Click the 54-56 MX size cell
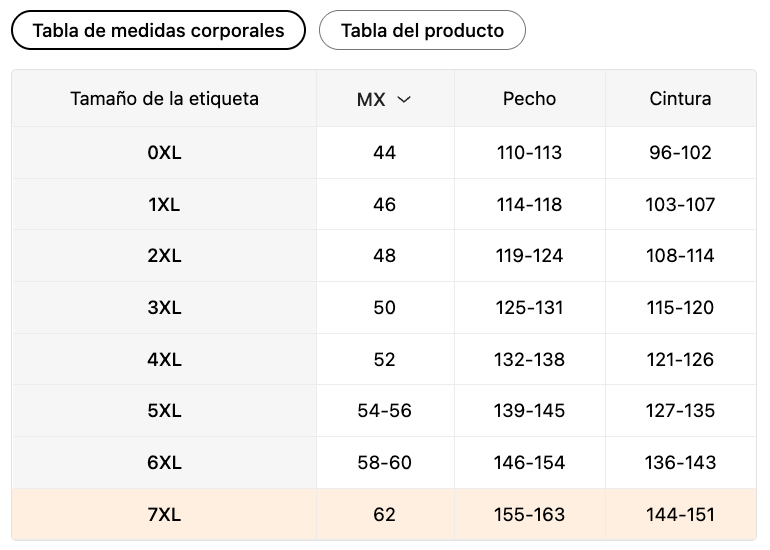 (385, 411)
